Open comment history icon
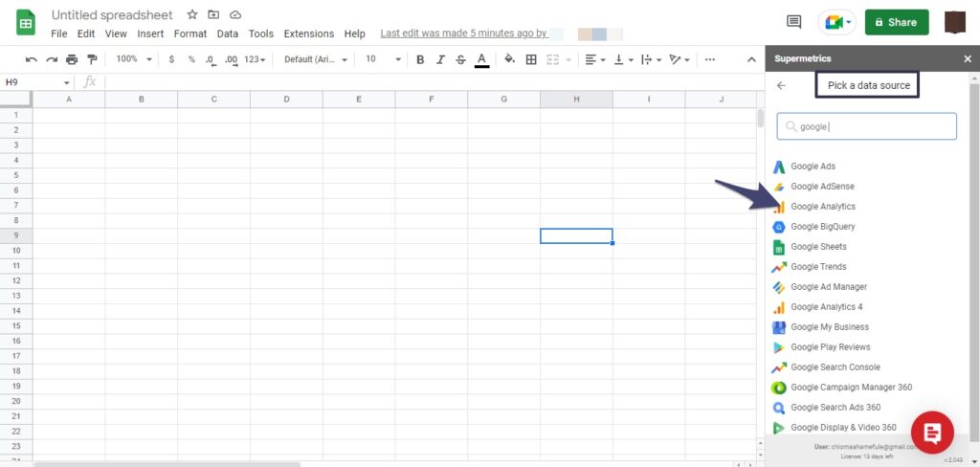 793,22
